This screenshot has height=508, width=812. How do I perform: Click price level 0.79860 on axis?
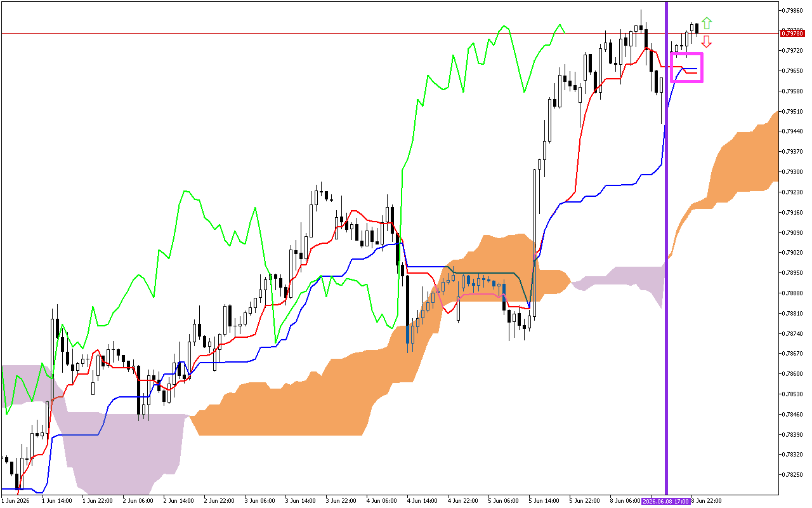point(792,11)
